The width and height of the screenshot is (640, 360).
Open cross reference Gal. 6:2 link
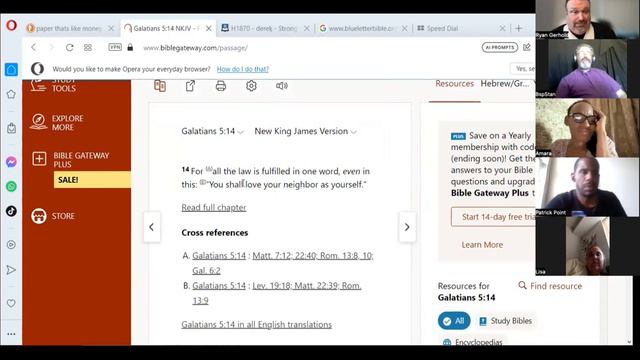(206, 271)
